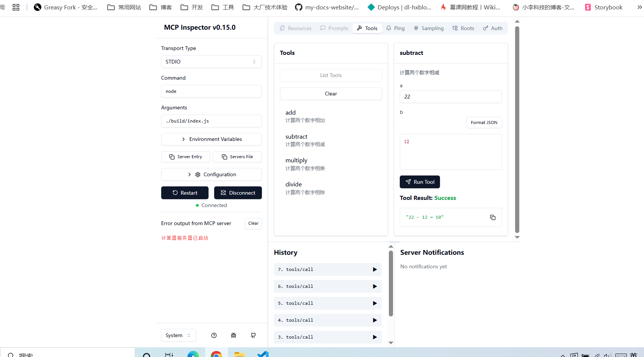644x357 pixels.
Task: Open the help question mark icon
Action: click(214, 335)
